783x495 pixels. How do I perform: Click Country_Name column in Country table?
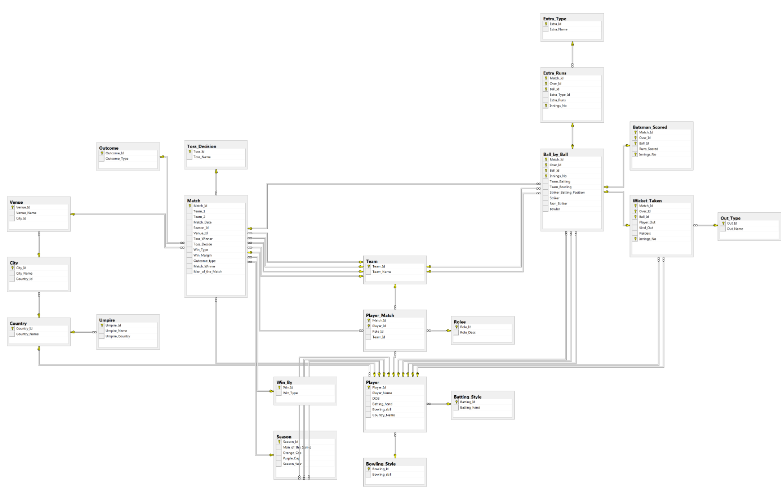coord(38,334)
